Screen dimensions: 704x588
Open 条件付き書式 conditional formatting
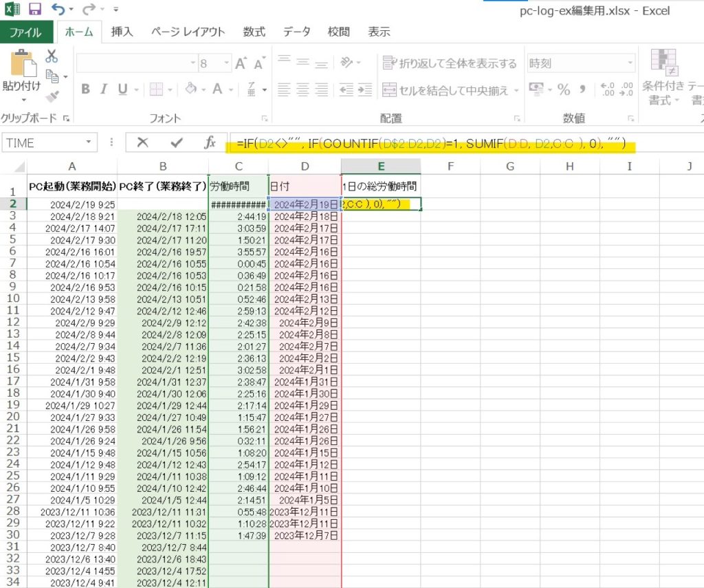663,76
